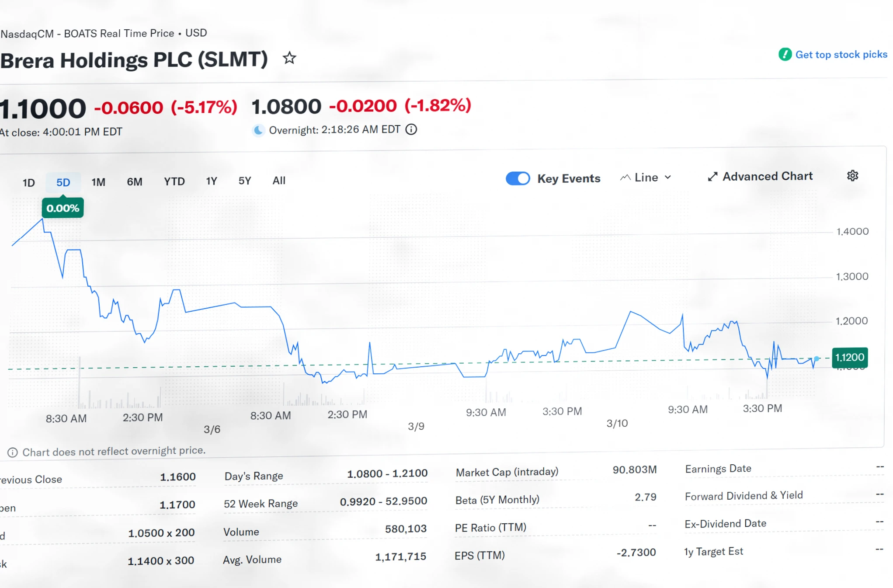Click the moon overnight session icon

(259, 130)
